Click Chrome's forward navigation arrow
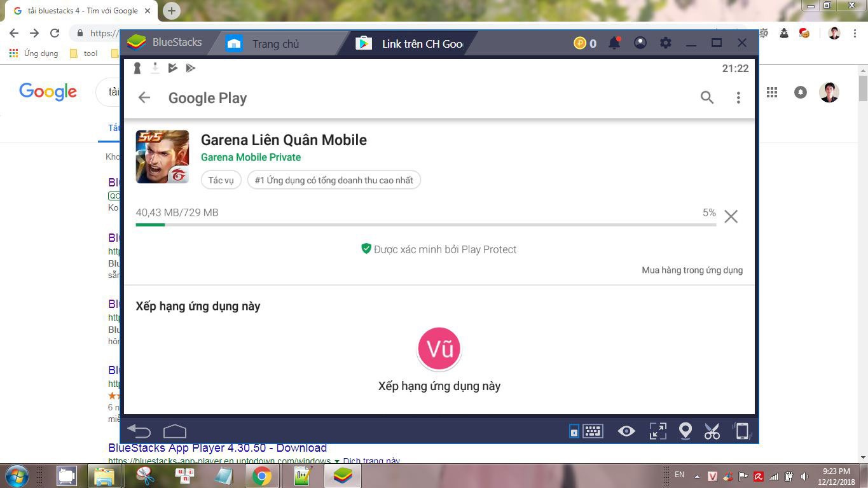Image resolution: width=868 pixels, height=488 pixels. pos(34,33)
